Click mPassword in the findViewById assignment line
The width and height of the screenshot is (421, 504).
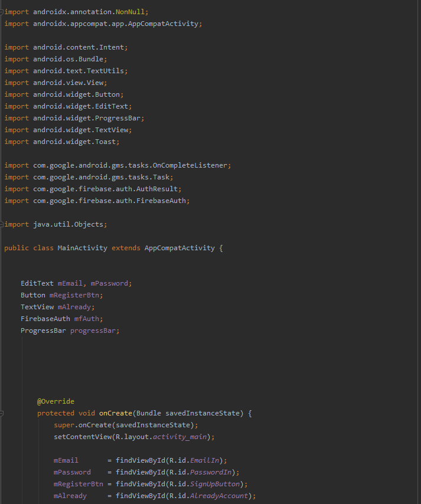(72, 472)
